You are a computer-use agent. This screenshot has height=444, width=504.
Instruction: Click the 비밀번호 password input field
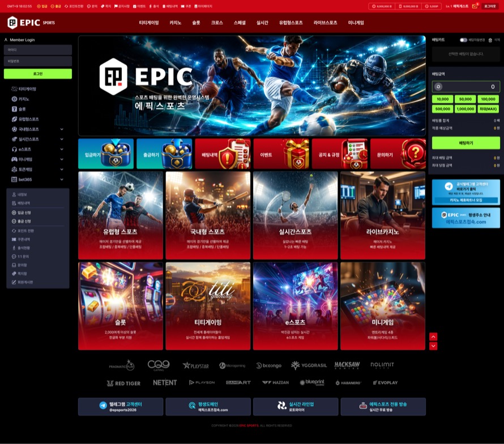click(38, 61)
